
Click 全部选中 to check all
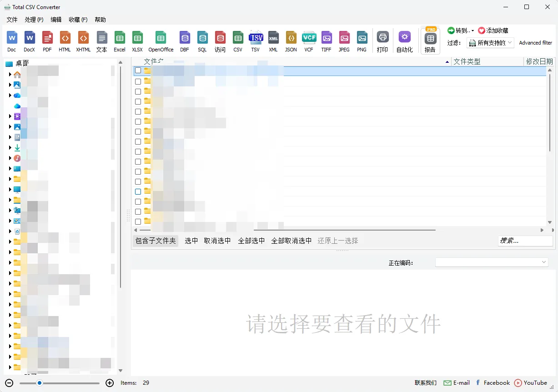pyautogui.click(x=251, y=241)
